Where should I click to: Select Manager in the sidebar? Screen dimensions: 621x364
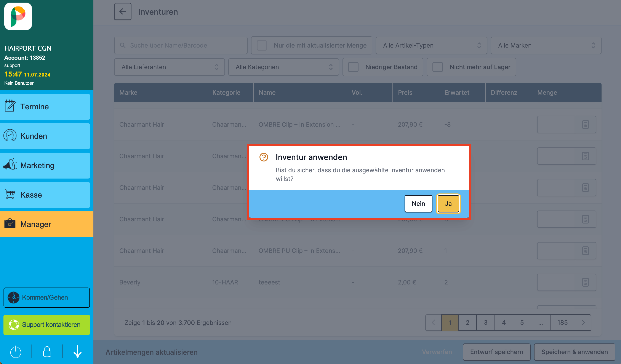46,224
